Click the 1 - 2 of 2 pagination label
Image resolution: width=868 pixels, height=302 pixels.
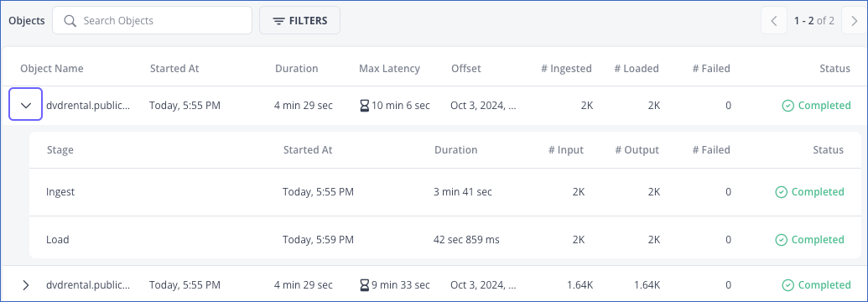813,21
